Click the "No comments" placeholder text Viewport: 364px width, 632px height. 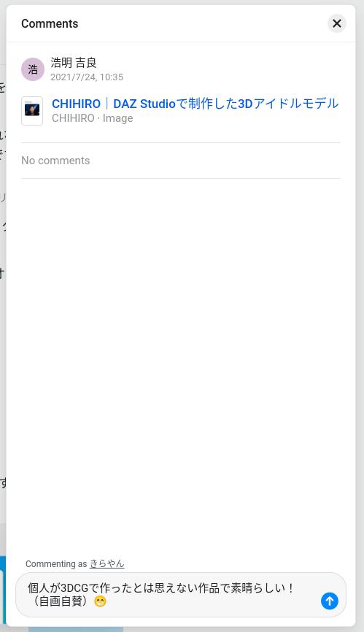tap(55, 161)
